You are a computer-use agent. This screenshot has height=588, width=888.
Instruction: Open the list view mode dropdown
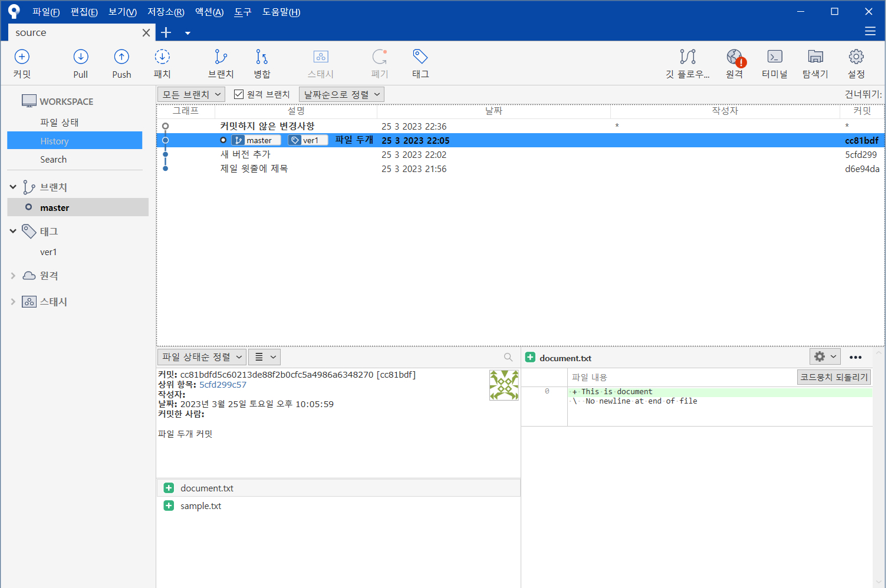264,357
